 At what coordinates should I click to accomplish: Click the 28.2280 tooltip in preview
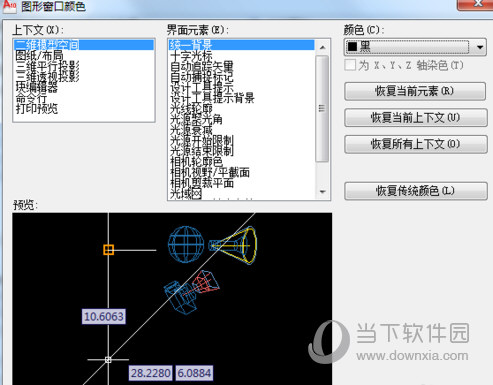151,373
